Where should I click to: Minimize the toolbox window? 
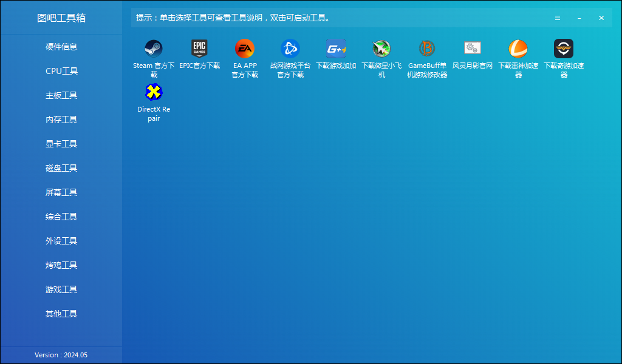click(x=579, y=18)
